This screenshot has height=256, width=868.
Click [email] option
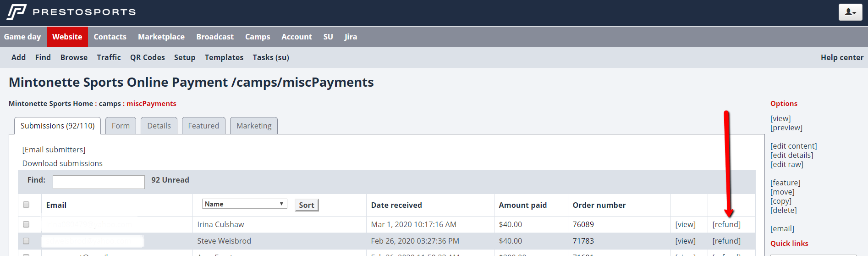(x=782, y=228)
